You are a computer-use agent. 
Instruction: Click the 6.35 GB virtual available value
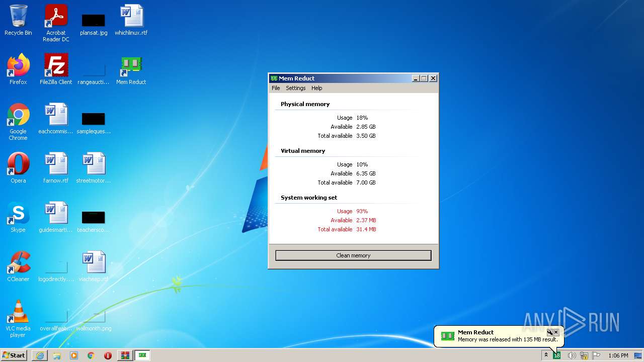tap(366, 173)
